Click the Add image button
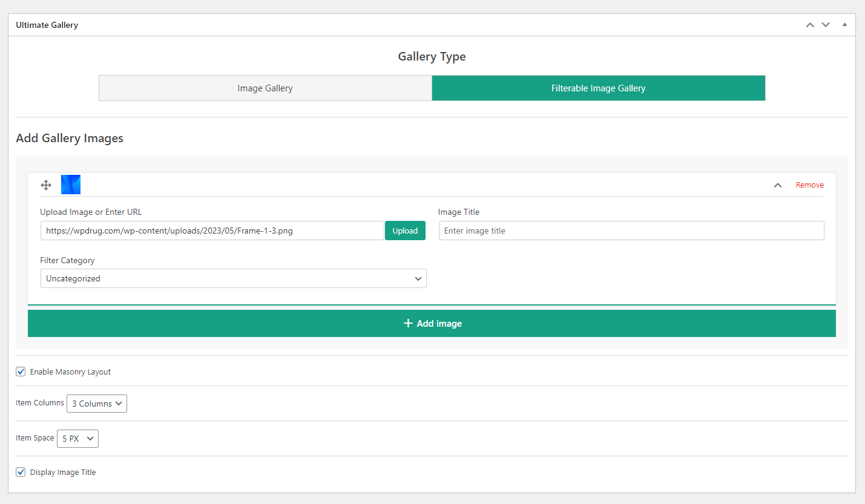 [x=432, y=324]
